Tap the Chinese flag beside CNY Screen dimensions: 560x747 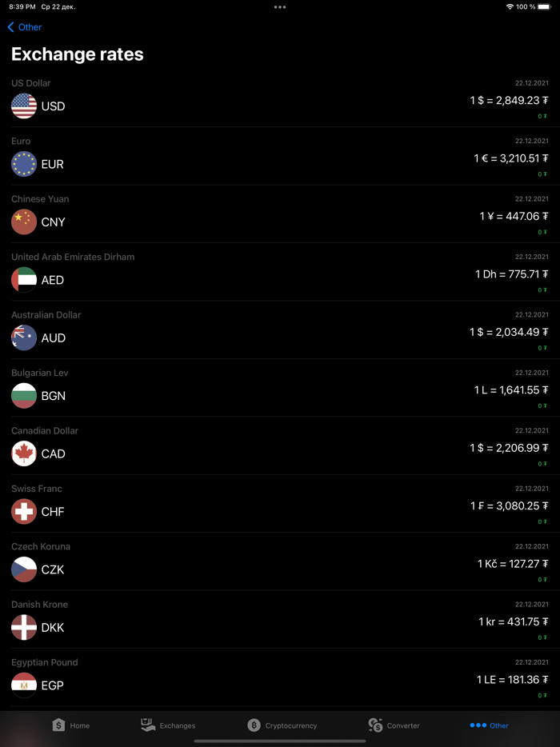point(23,222)
